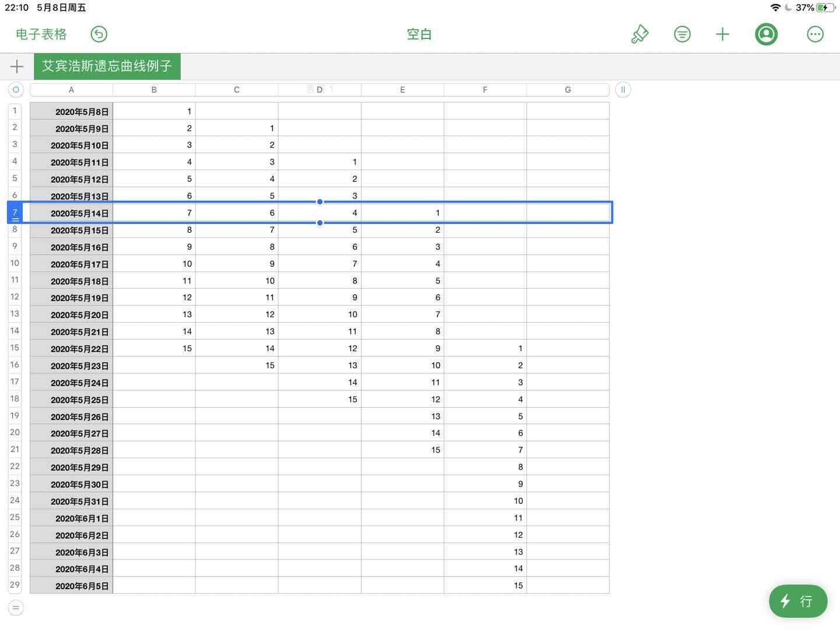
Task: Tap the cell 2020年5月31日
Action: click(x=71, y=501)
